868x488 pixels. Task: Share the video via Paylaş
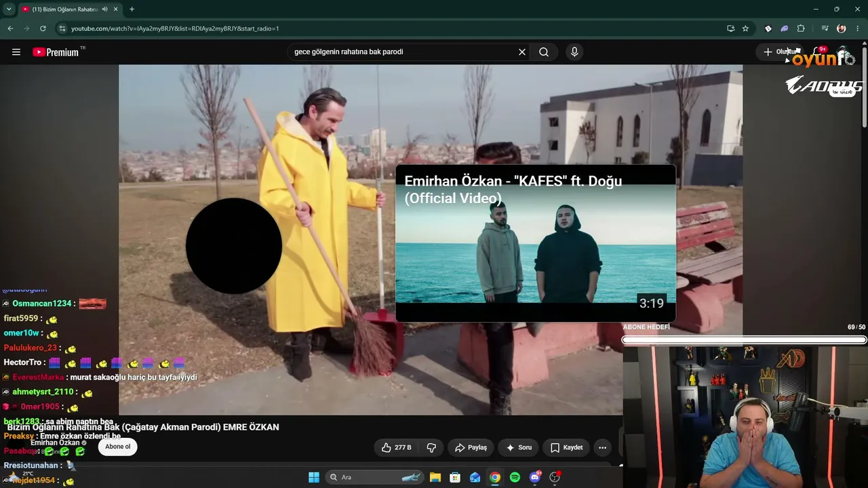pos(471,447)
